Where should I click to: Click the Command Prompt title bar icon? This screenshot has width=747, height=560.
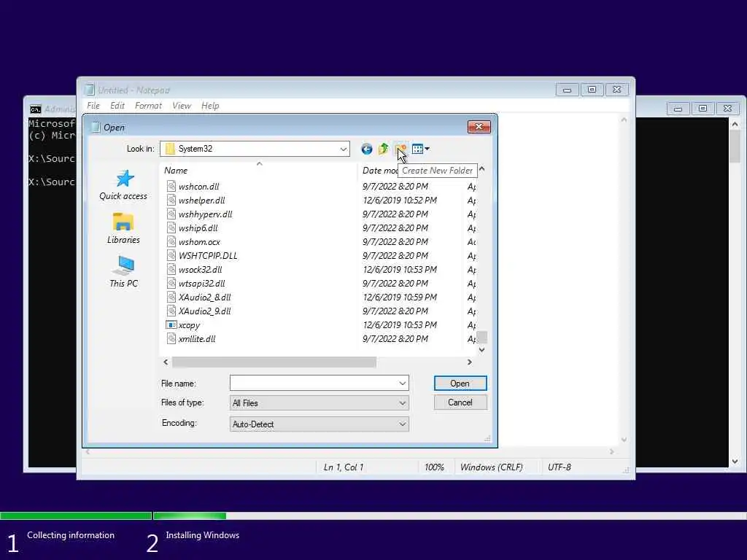[35, 109]
